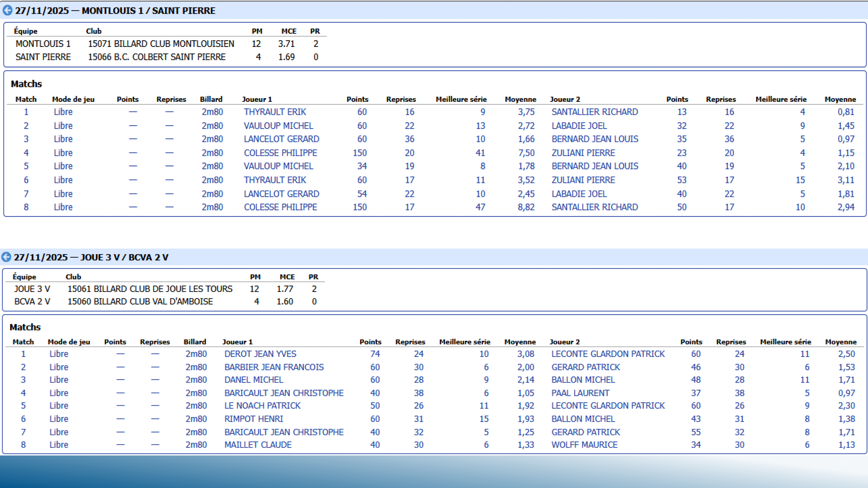Open player SANTALLIER RICHARD in match 1
Screen dimensions: 868x488
tap(594, 112)
